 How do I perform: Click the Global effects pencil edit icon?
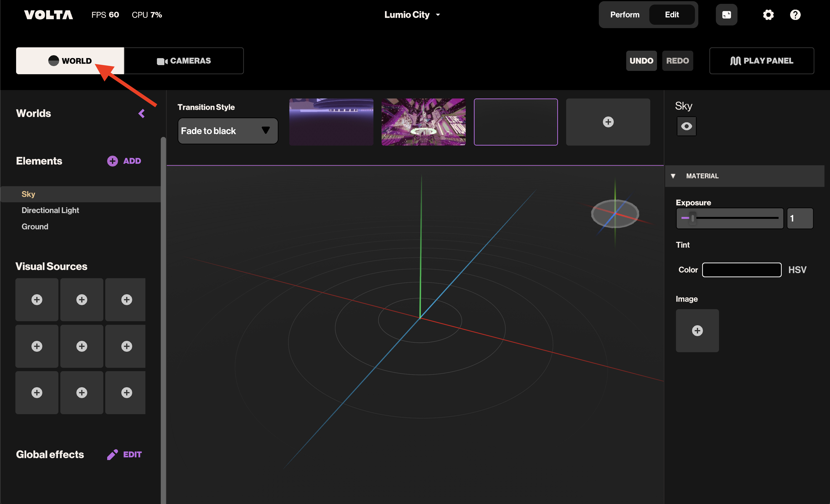[112, 454]
